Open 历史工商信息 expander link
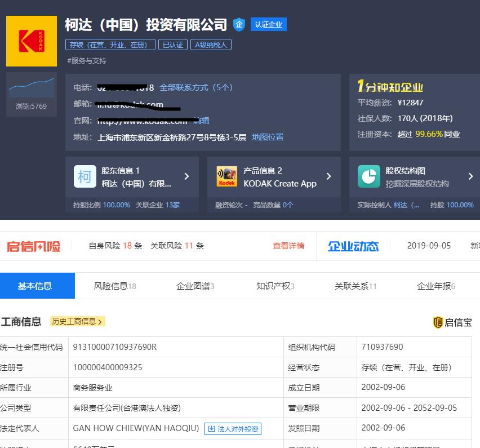The height and width of the screenshot is (448, 480). click(77, 321)
